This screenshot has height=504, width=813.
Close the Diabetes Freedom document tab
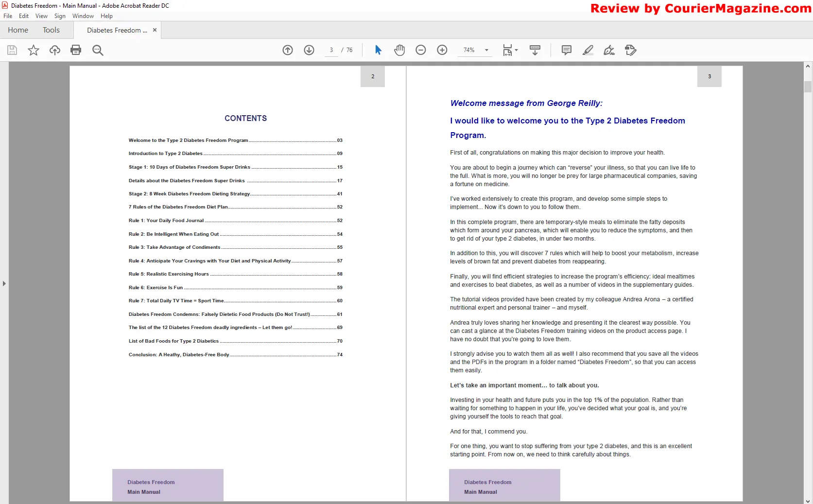155,30
